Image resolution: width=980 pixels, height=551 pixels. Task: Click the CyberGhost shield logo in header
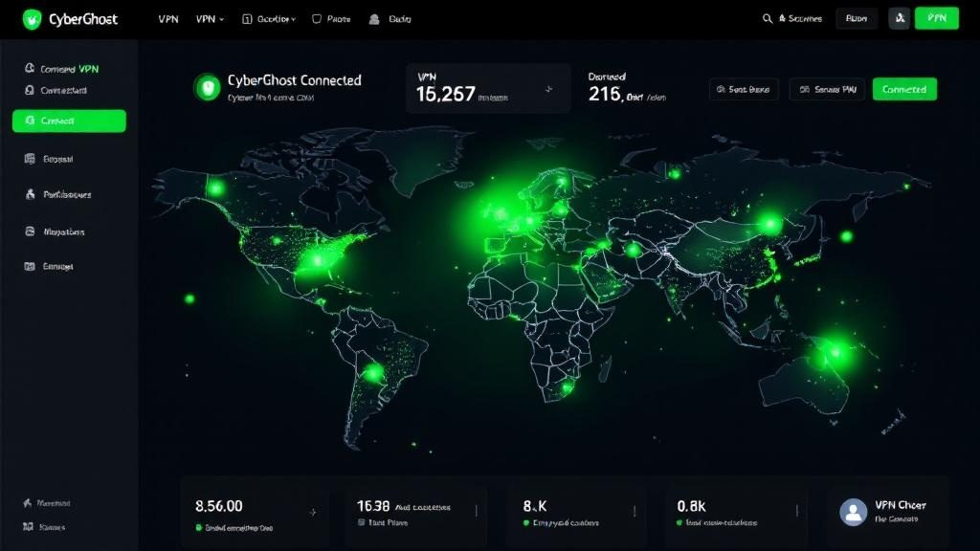(32, 19)
